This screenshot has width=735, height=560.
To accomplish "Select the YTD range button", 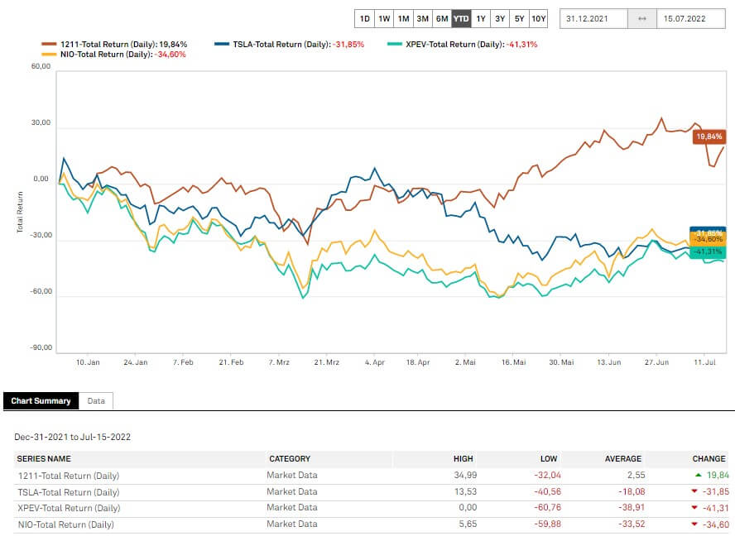I will point(461,18).
